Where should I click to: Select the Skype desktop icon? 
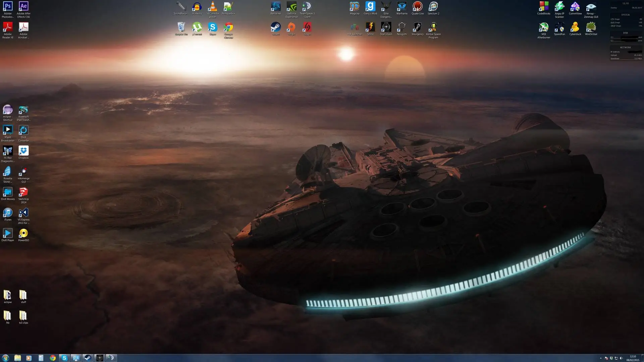click(213, 29)
